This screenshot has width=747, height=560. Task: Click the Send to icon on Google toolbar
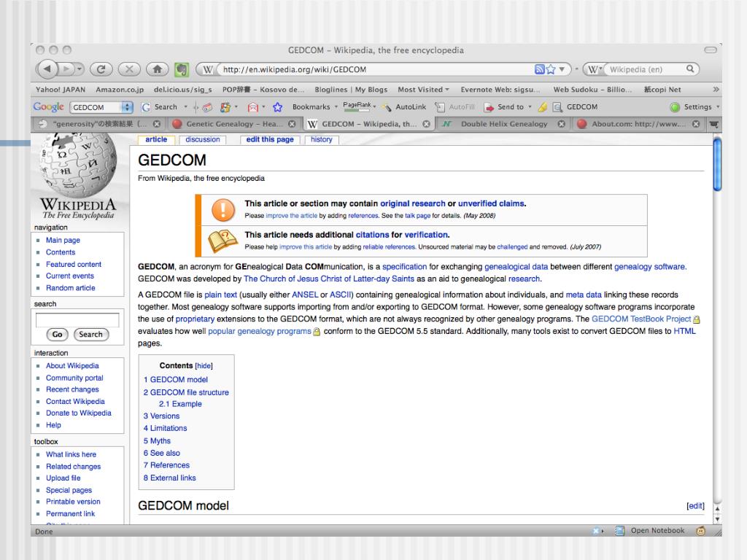click(x=489, y=107)
